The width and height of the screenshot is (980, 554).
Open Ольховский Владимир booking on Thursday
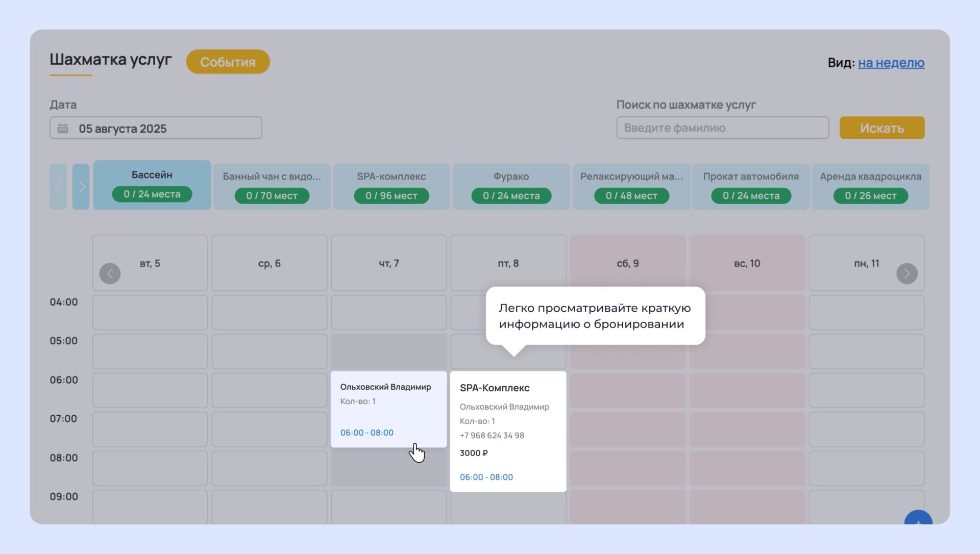(x=388, y=409)
